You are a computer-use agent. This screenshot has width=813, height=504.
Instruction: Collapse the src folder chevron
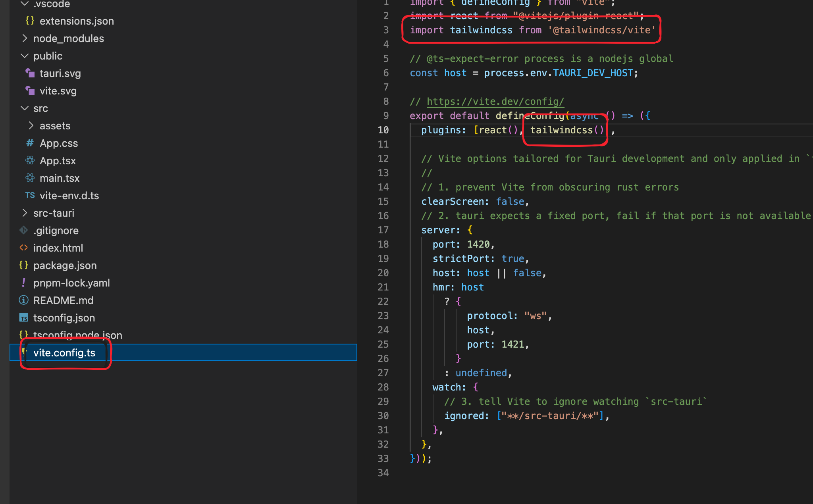(x=25, y=108)
